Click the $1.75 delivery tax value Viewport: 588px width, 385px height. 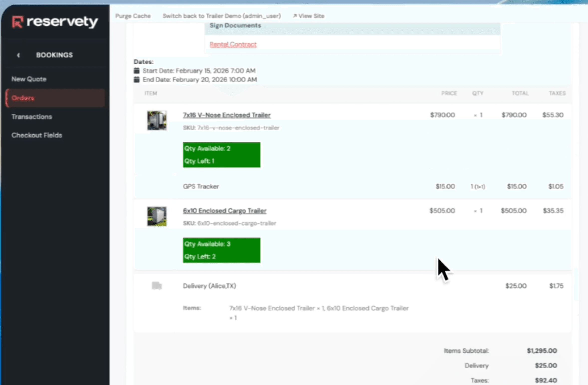pos(556,286)
